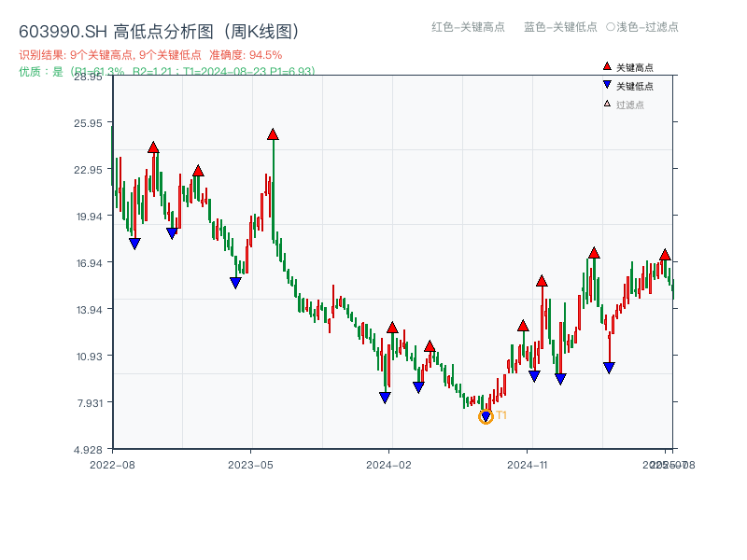Viewport: 747px width, 560px height.
Task: Click the red high marker atop the tallest 2023-05 spike
Action: click(x=273, y=134)
